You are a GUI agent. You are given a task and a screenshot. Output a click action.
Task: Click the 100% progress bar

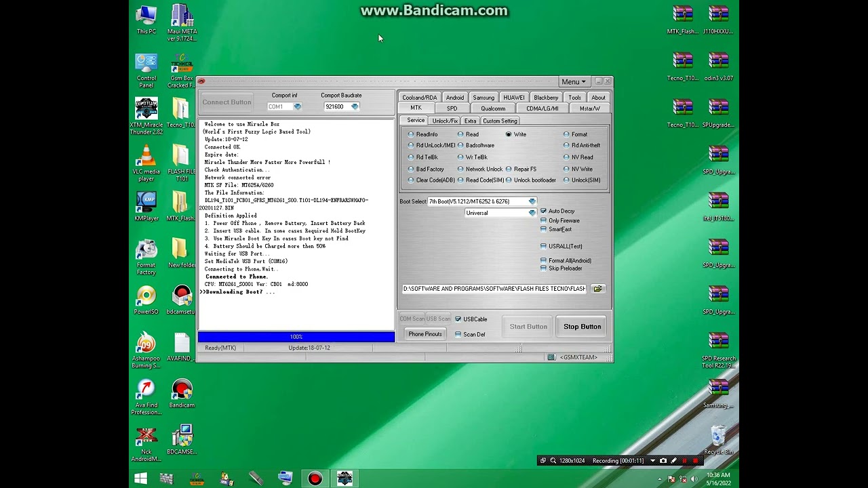pos(296,337)
